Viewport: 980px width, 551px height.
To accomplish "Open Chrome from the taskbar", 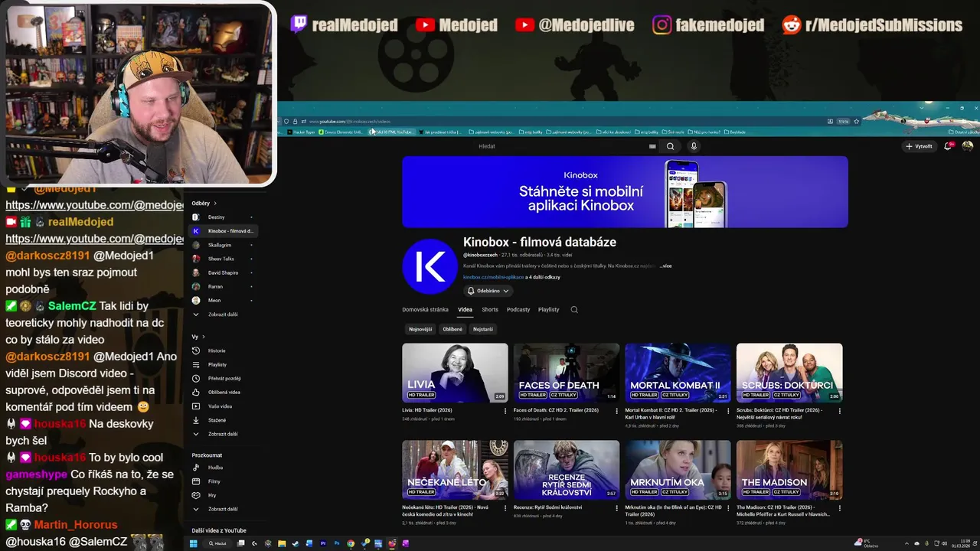I will tap(351, 543).
